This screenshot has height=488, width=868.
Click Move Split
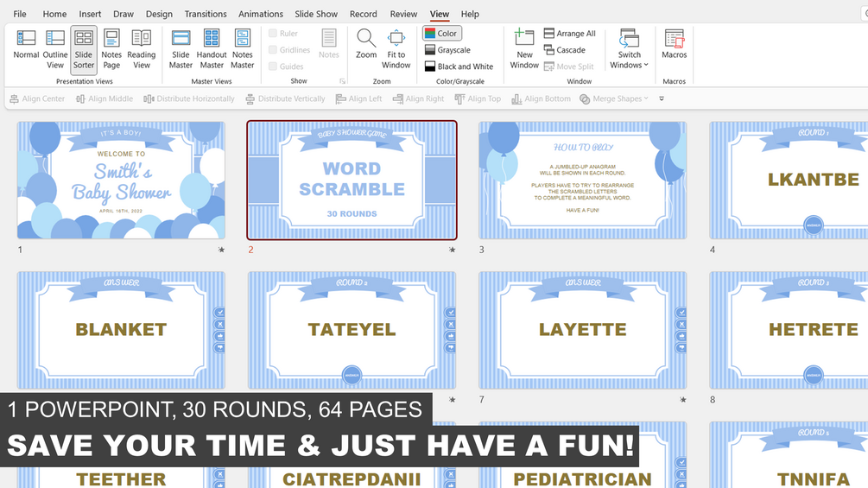click(x=568, y=67)
